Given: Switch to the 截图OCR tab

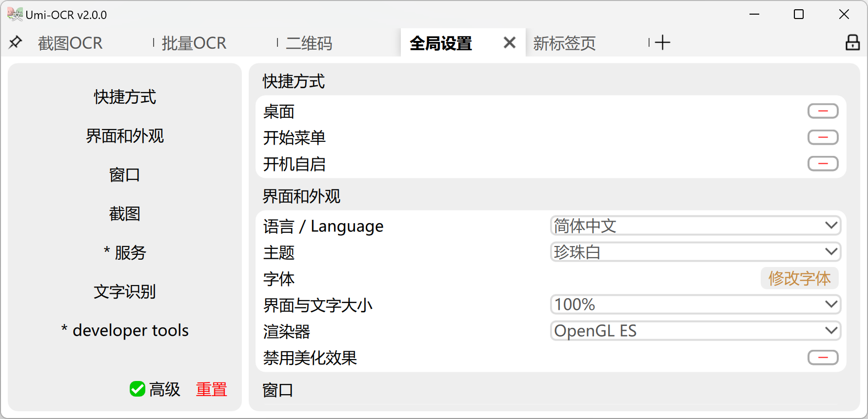Looking at the screenshot, I should click(70, 43).
